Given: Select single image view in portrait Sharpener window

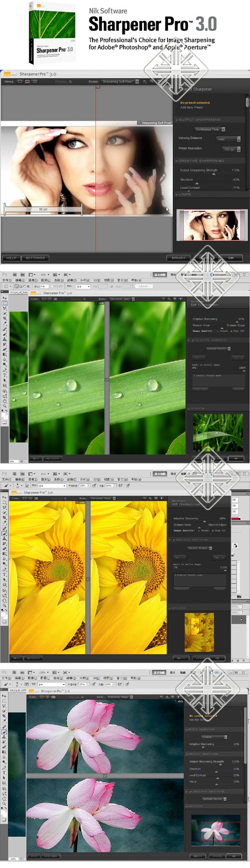Looking at the screenshot, I should [20, 82].
